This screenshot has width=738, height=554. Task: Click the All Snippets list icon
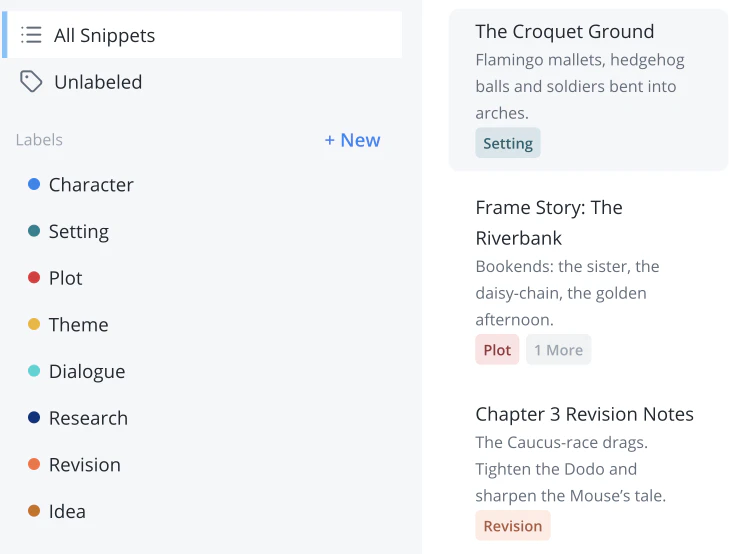click(x=31, y=35)
